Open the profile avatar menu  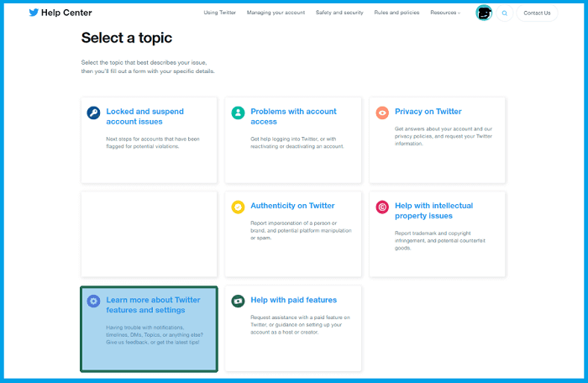pyautogui.click(x=484, y=13)
